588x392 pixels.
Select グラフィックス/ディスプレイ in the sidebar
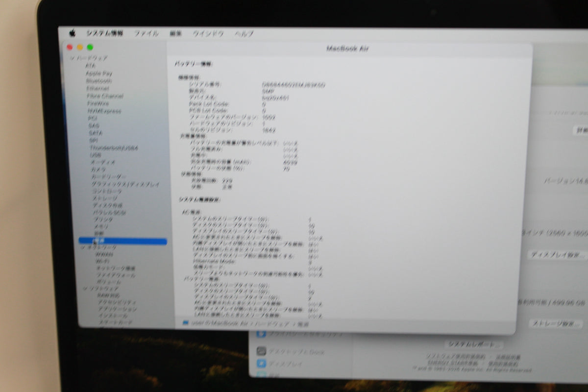point(126,184)
